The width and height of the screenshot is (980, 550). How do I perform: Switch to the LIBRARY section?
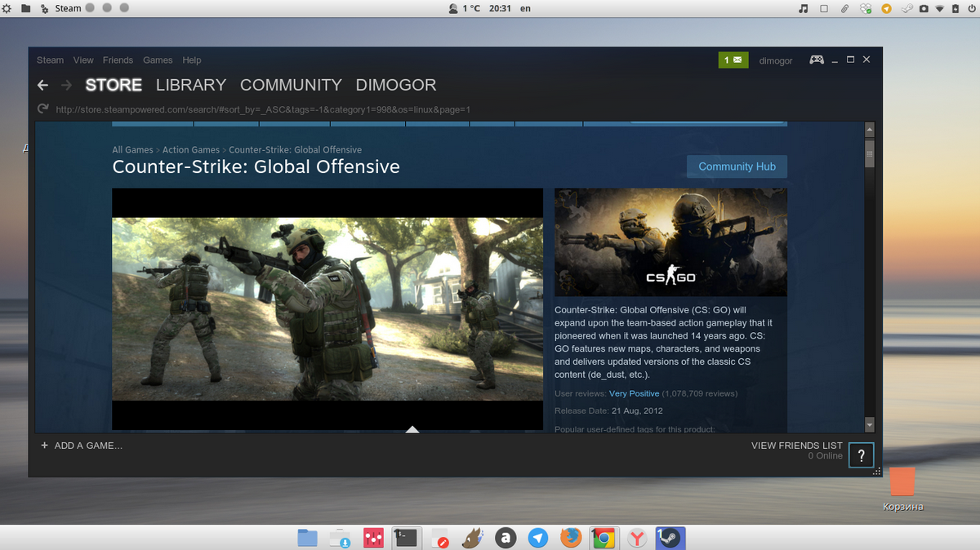pos(191,85)
